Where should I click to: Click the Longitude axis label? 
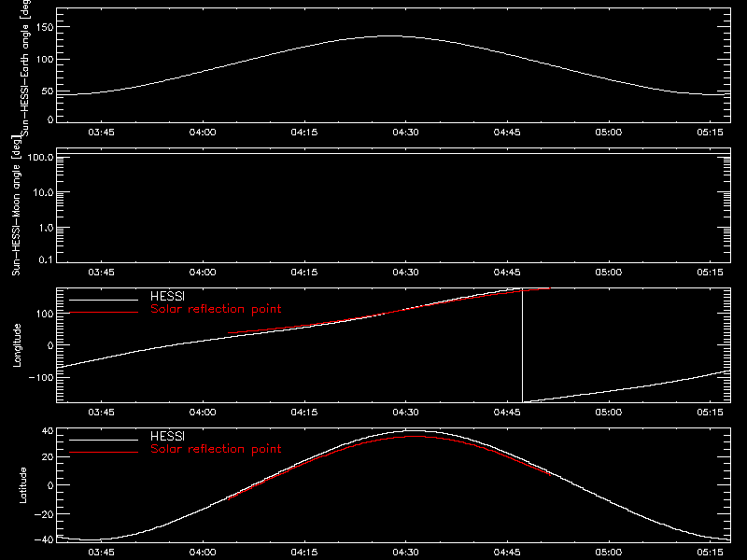[x=17, y=345]
